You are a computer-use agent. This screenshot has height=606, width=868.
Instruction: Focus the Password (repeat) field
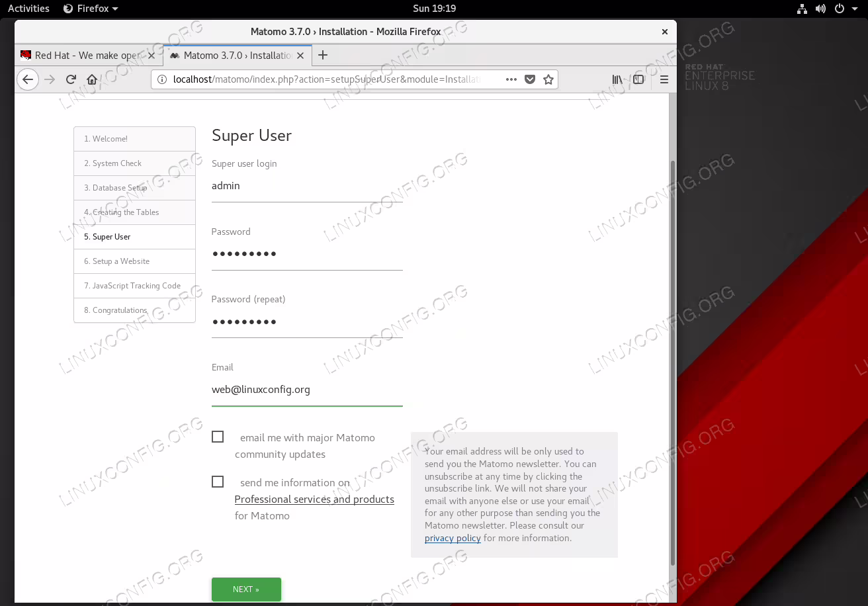307,322
